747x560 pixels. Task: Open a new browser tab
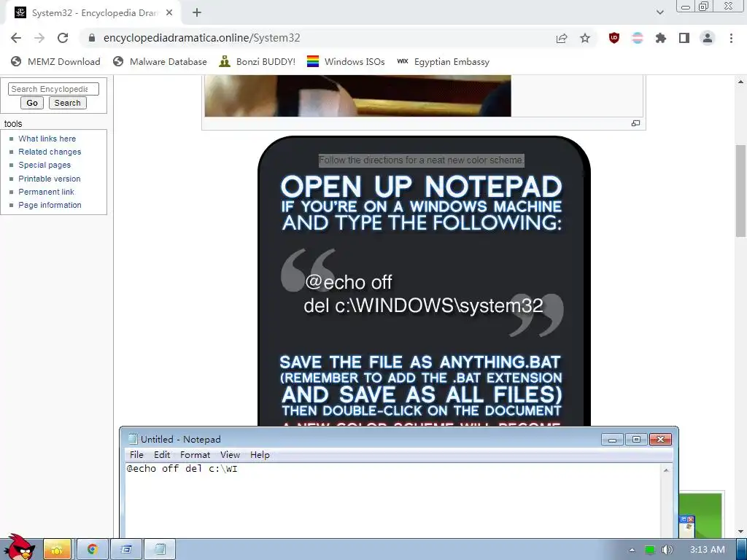(x=197, y=13)
